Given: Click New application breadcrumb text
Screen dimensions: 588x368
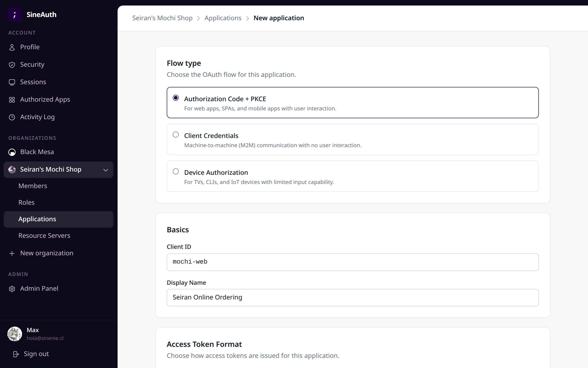Looking at the screenshot, I should tap(279, 18).
